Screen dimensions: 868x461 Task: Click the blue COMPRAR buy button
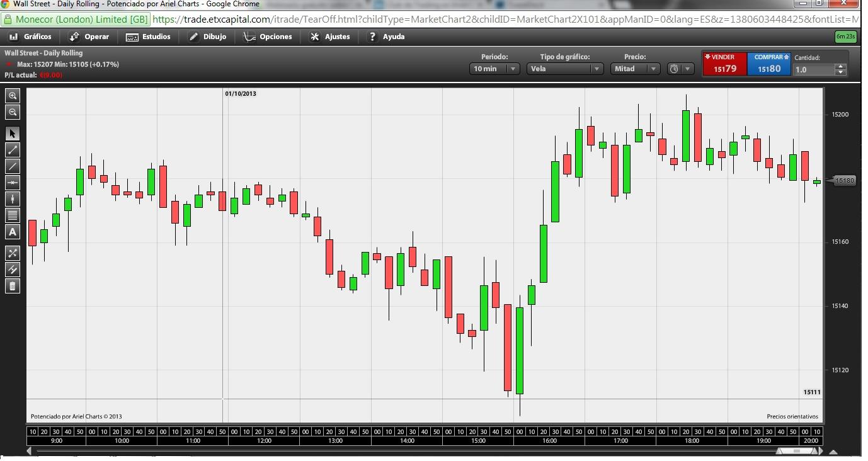coord(768,64)
